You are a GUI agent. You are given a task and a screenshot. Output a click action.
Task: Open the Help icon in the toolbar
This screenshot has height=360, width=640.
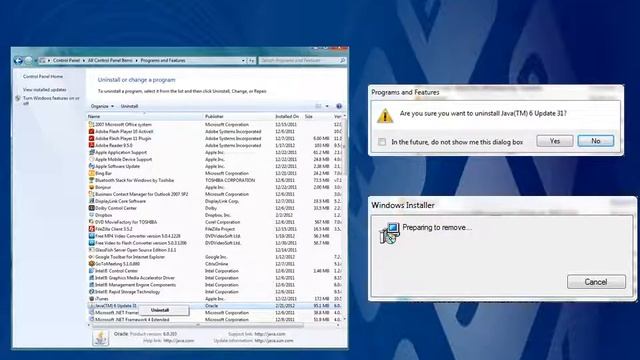pyautogui.click(x=339, y=106)
